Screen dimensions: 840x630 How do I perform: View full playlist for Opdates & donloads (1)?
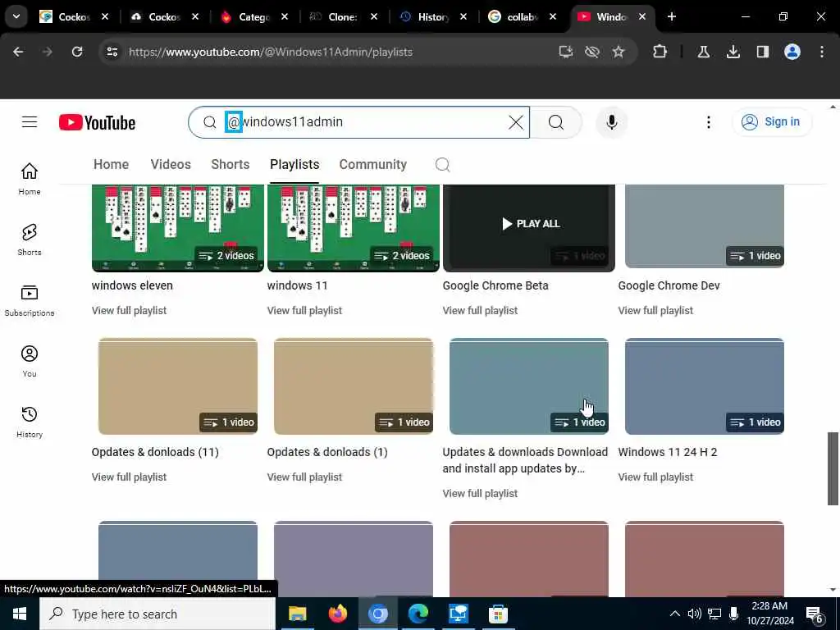pos(304,477)
